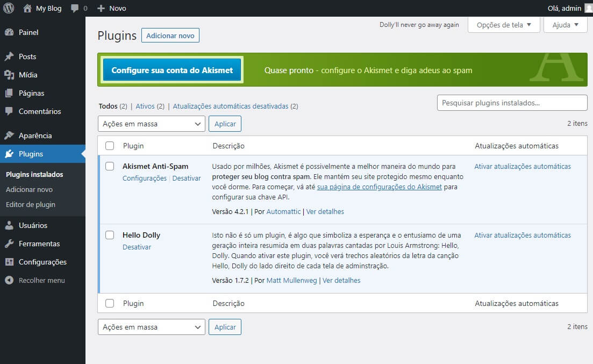Click the top Aplicar button
Screen dimensions: 593x364
click(225, 124)
